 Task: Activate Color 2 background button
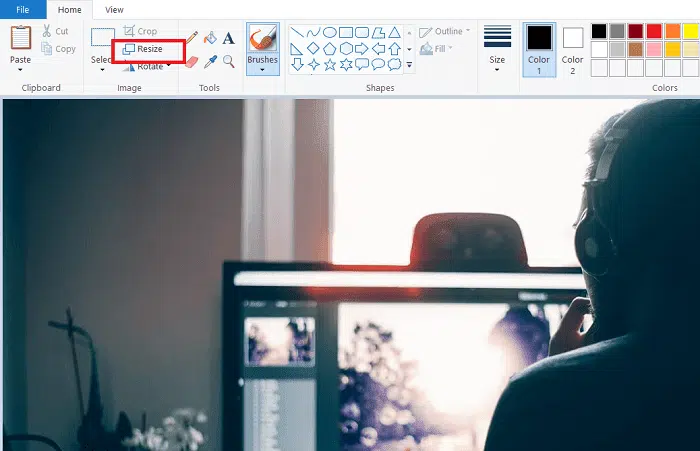coord(572,50)
